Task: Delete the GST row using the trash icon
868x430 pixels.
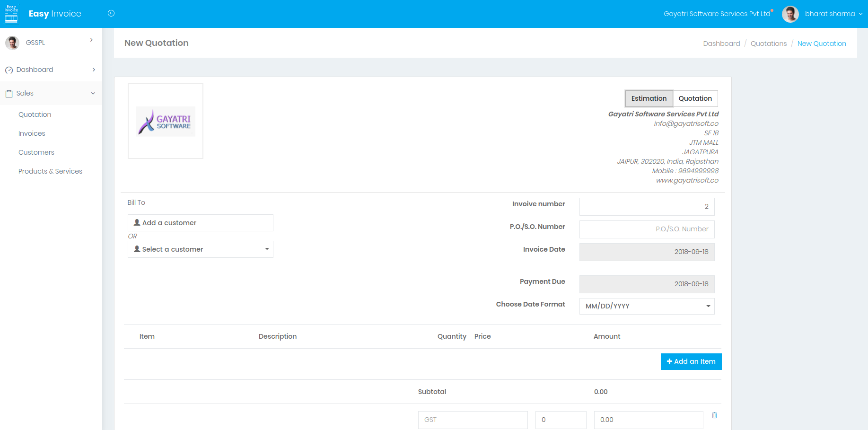Action: pyautogui.click(x=714, y=415)
